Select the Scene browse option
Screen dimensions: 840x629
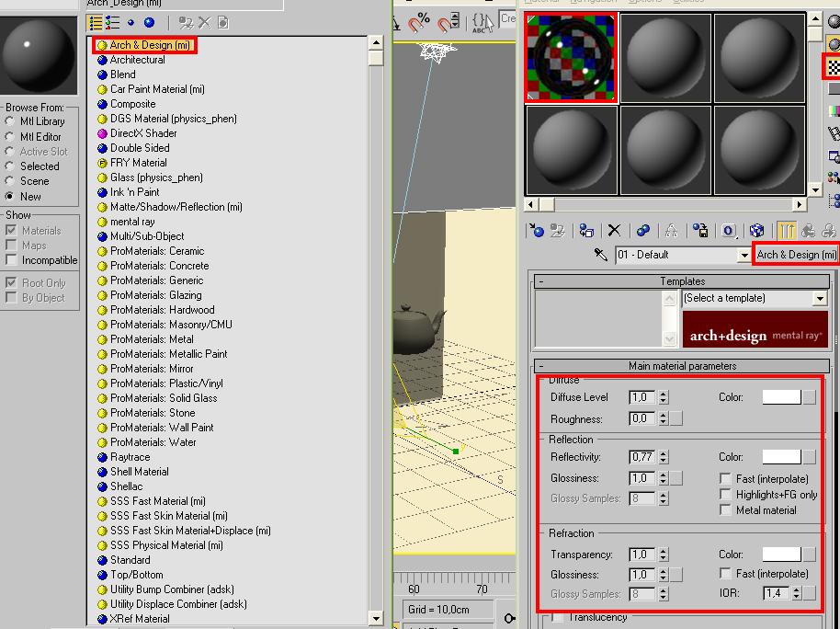click(x=9, y=181)
